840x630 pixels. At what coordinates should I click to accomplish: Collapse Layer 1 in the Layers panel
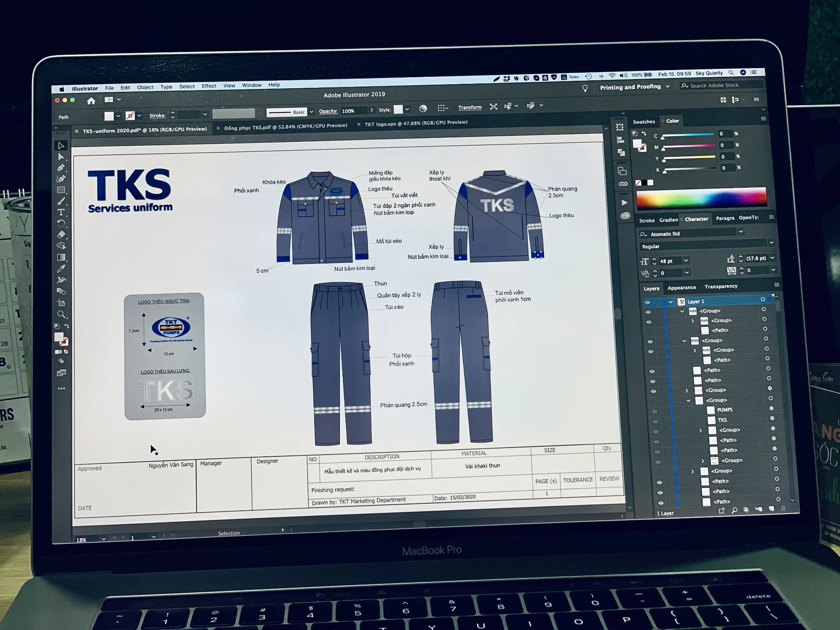670,302
